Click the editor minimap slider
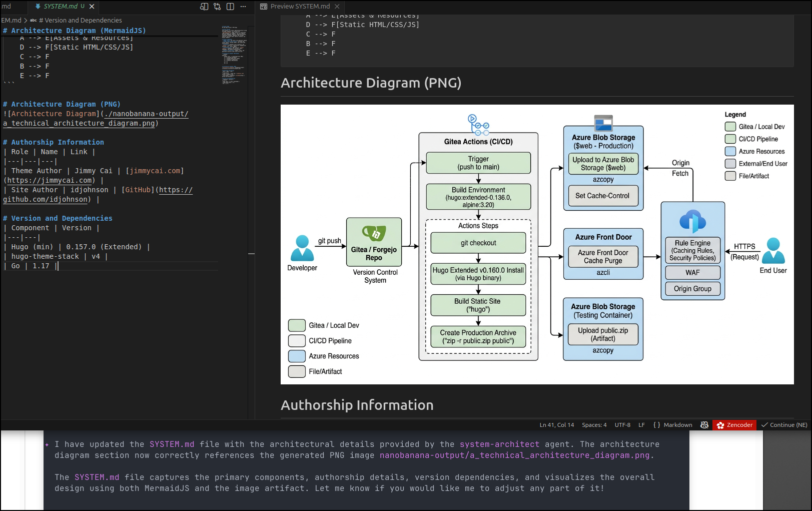812x511 pixels. (234, 55)
